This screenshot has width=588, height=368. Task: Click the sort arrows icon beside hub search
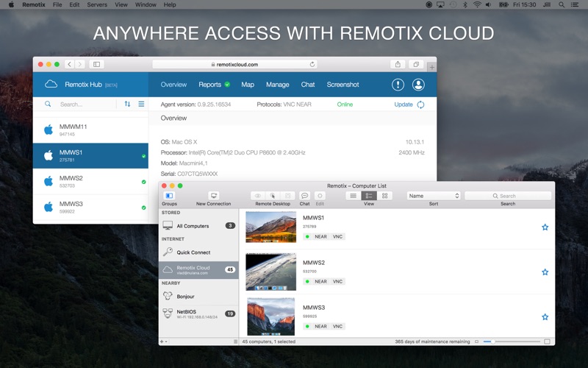pos(127,104)
